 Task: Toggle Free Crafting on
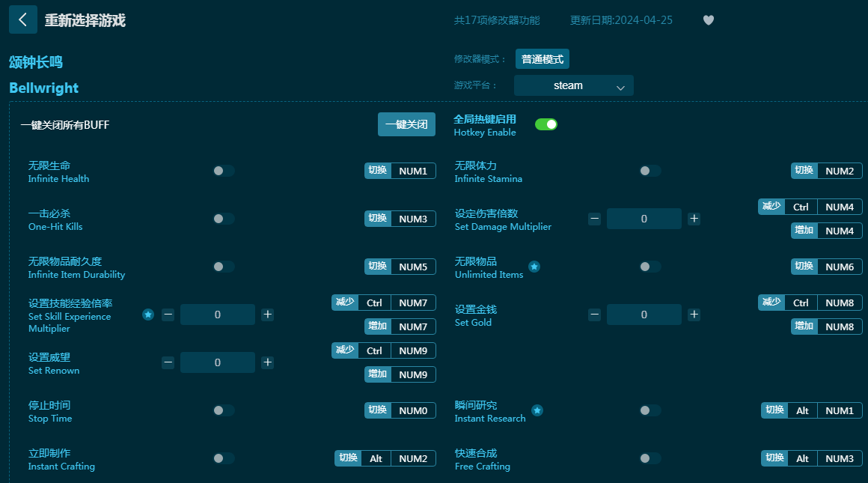(650, 458)
